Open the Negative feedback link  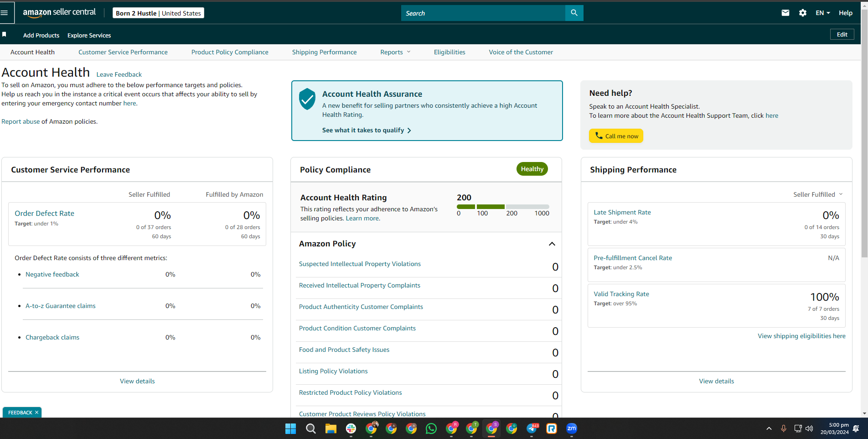[x=52, y=274]
